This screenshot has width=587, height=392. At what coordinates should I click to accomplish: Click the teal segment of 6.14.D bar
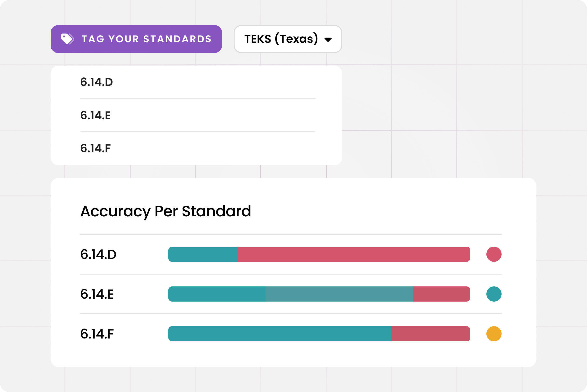(x=203, y=254)
